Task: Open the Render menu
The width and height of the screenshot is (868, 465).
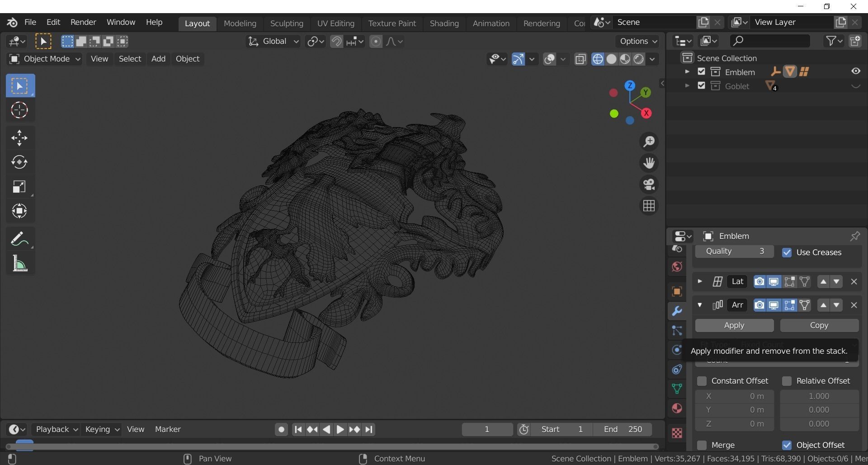Action: pos(83,22)
